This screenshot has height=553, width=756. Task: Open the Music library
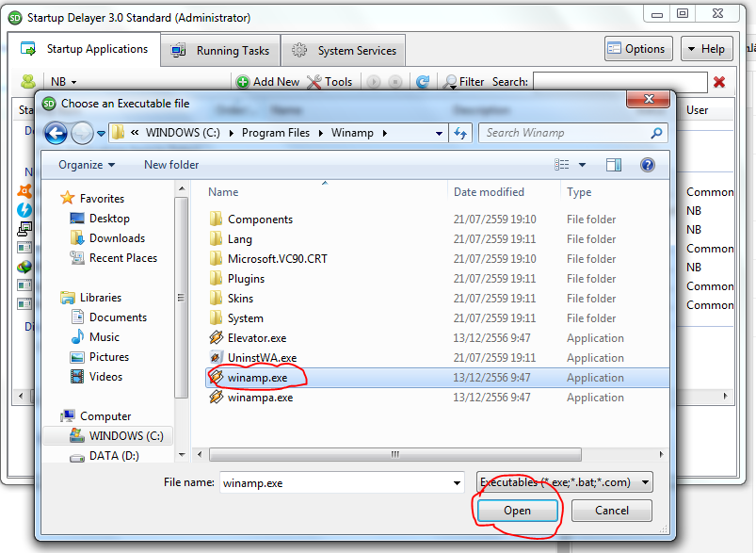coord(95,337)
